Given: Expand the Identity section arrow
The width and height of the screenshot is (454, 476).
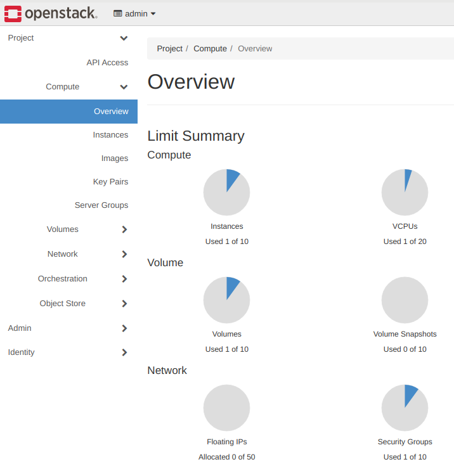Looking at the screenshot, I should tap(124, 352).
